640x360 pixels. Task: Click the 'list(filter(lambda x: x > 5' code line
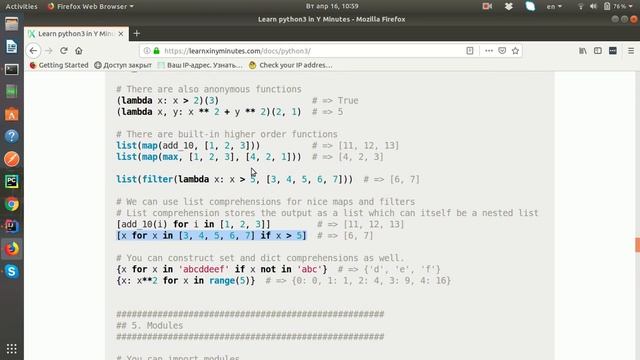pos(235,179)
